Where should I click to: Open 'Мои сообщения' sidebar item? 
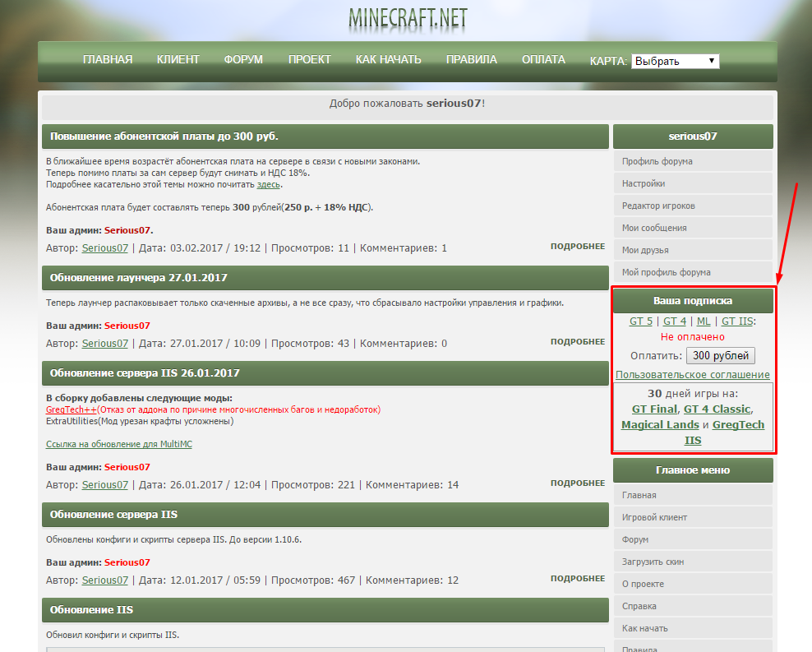pyautogui.click(x=693, y=228)
